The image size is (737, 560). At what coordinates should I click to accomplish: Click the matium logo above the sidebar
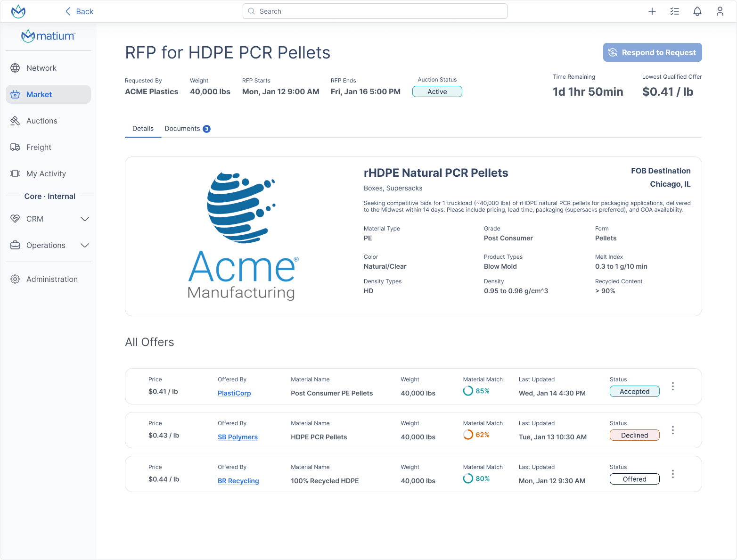tap(48, 35)
